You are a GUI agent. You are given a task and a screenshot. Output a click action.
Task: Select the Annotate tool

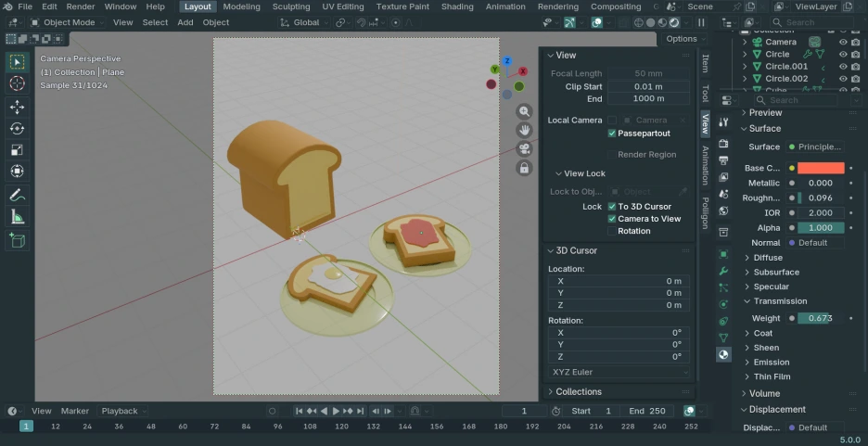coord(18,196)
